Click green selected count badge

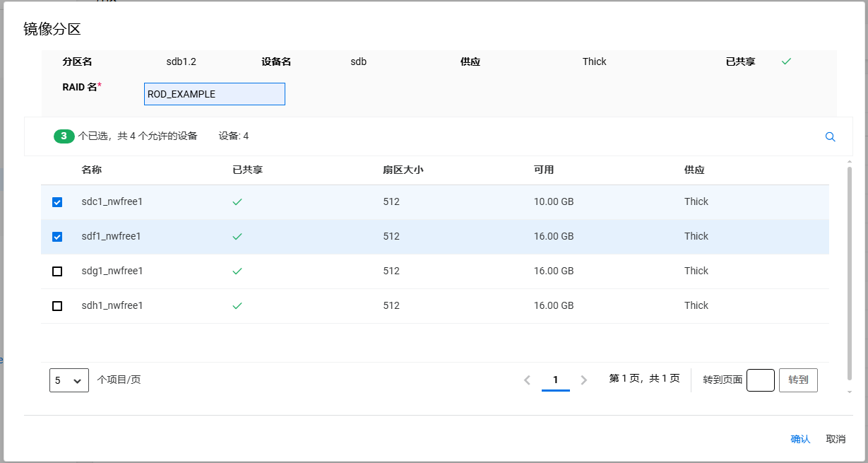[x=64, y=136]
